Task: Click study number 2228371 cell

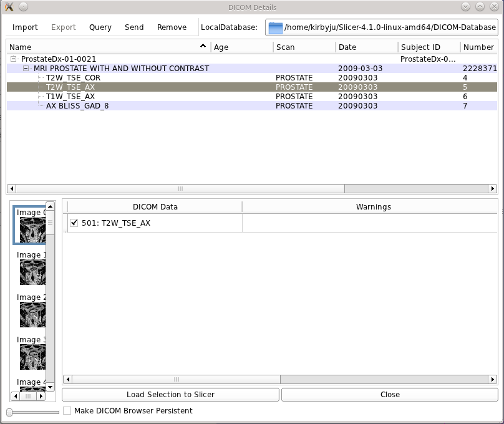Action: 480,69
